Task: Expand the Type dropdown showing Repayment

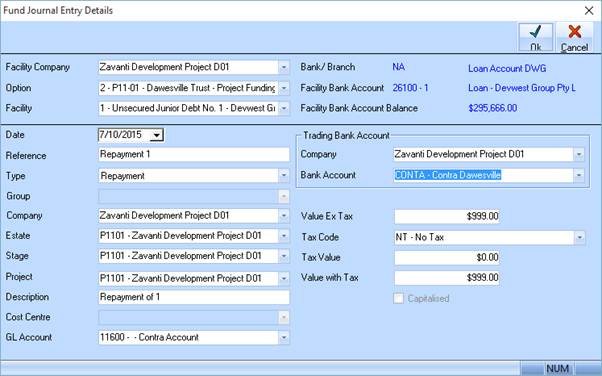Action: (284, 176)
